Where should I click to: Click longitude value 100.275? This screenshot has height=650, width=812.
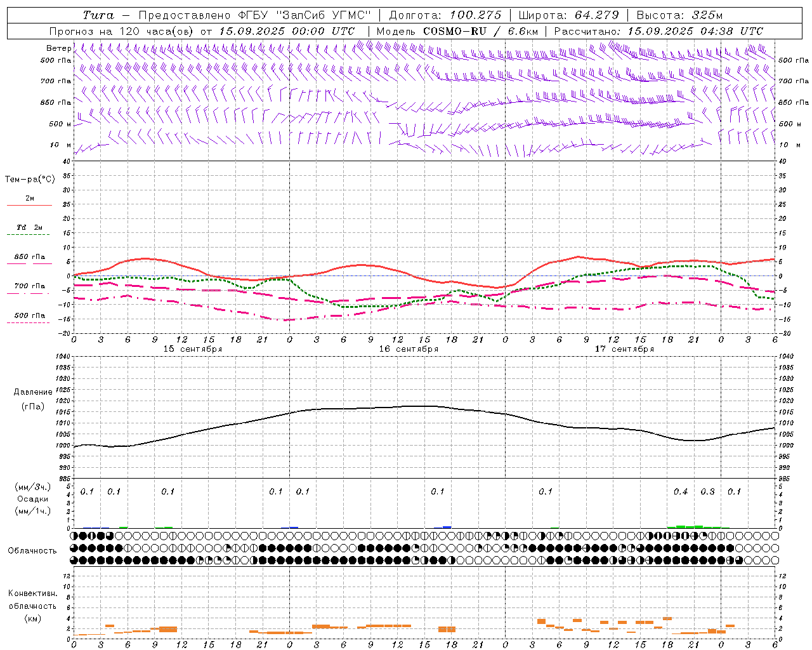pyautogui.click(x=475, y=15)
